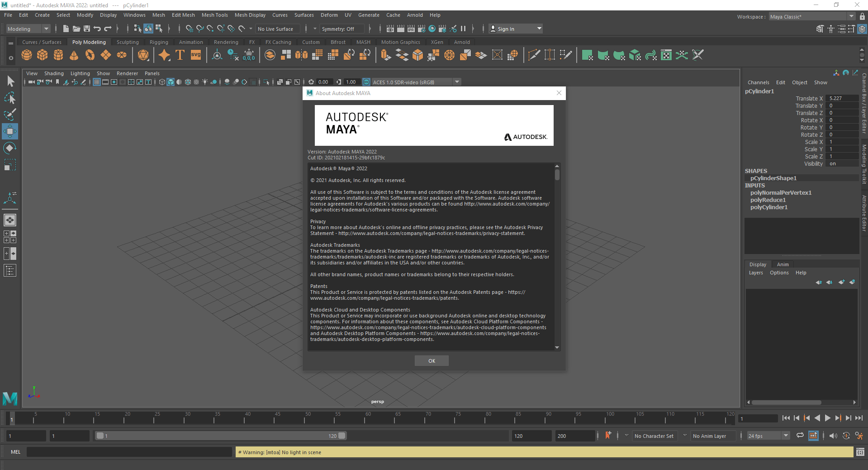Click the Mirror shelf icon

click(x=301, y=55)
